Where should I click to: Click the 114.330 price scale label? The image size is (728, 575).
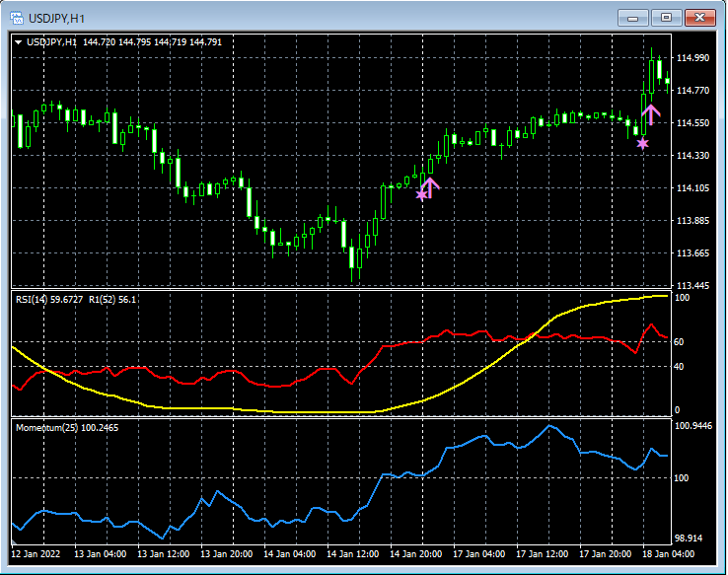(x=692, y=156)
